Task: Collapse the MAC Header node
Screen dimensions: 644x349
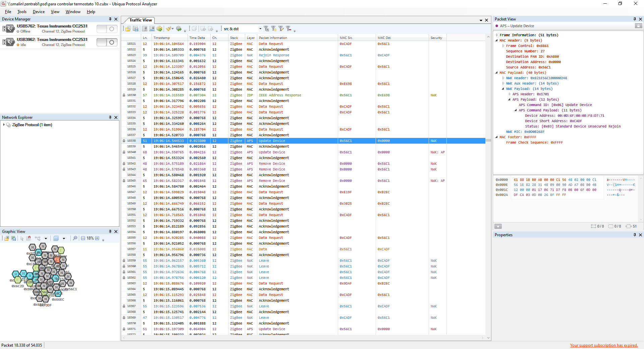Action: point(497,40)
